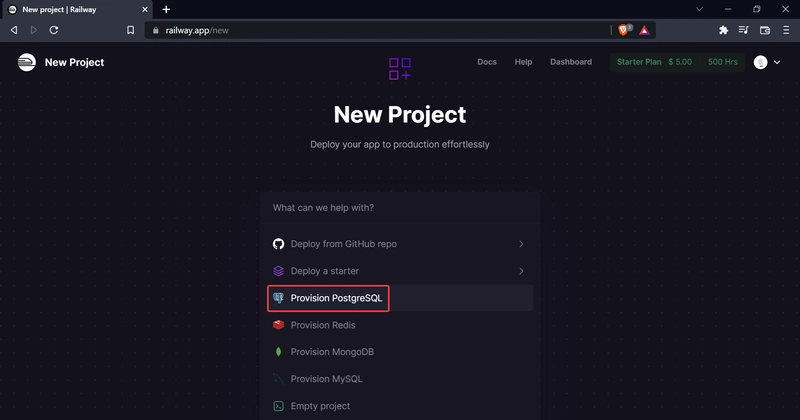The height and width of the screenshot is (420, 800).
Task: Select Deploy from GitHub repo
Action: click(x=400, y=244)
